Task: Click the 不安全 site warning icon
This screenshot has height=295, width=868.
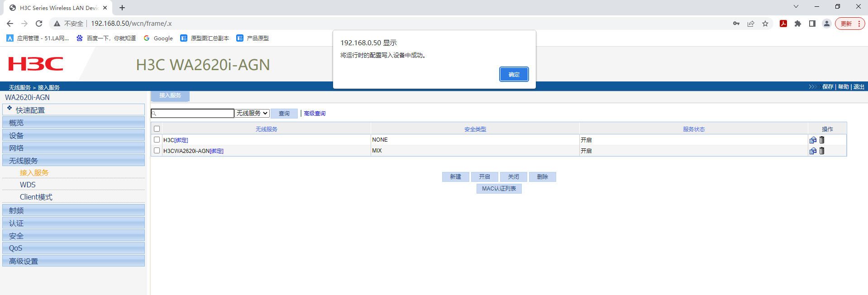Action: tap(57, 24)
